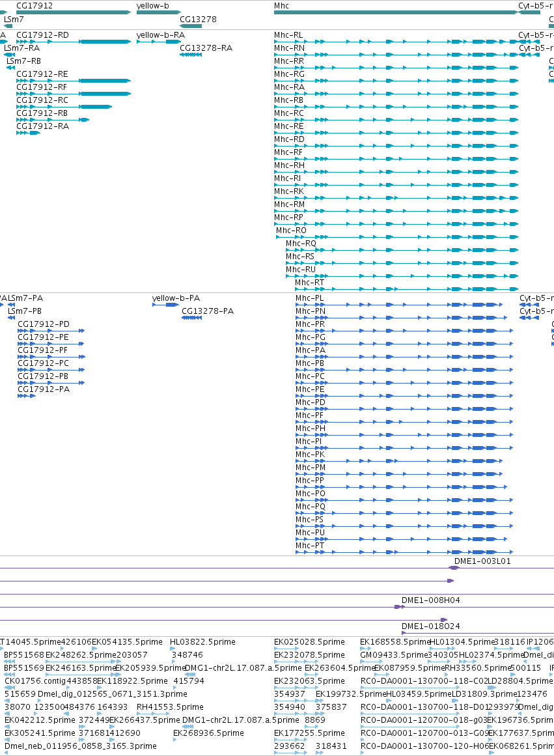
Task: Click protein label Mhc-PR
Action: pos(311,324)
